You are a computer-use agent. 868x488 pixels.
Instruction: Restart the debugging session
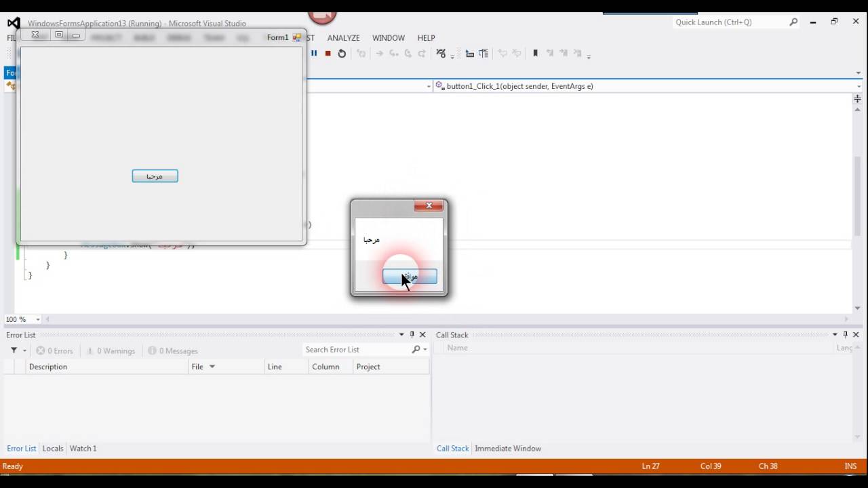click(x=342, y=54)
